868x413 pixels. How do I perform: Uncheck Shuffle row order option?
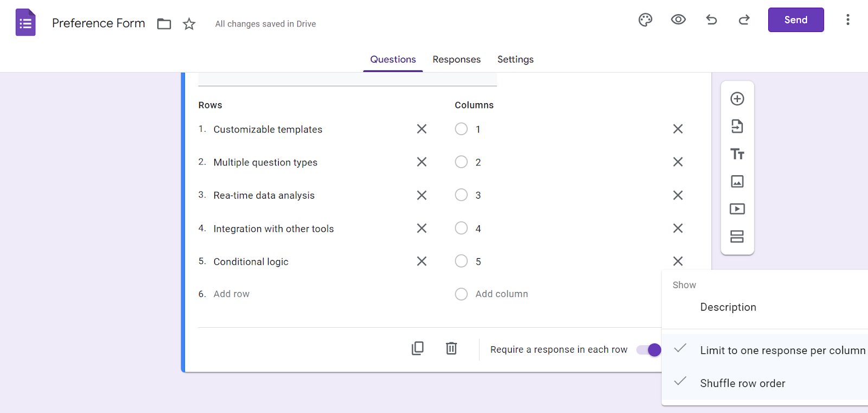point(765,384)
